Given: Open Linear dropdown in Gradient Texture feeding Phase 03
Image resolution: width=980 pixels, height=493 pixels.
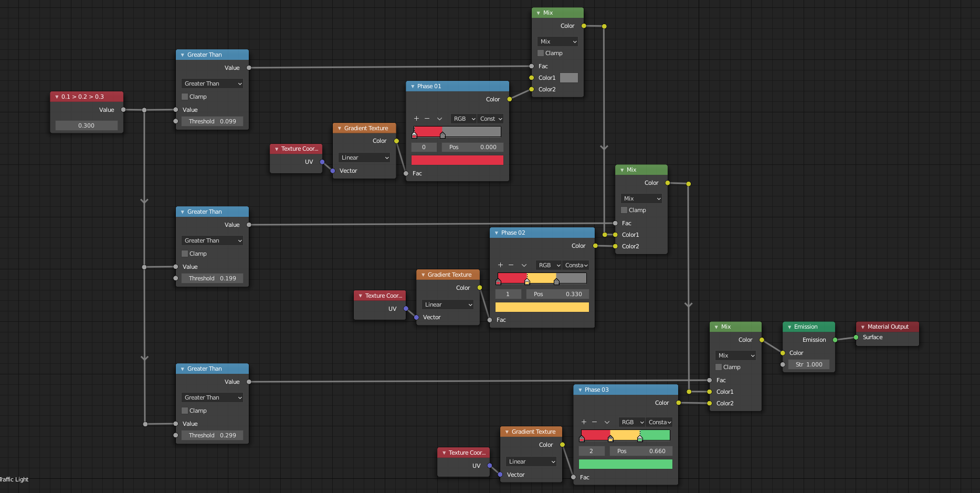Looking at the screenshot, I should pyautogui.click(x=531, y=461).
